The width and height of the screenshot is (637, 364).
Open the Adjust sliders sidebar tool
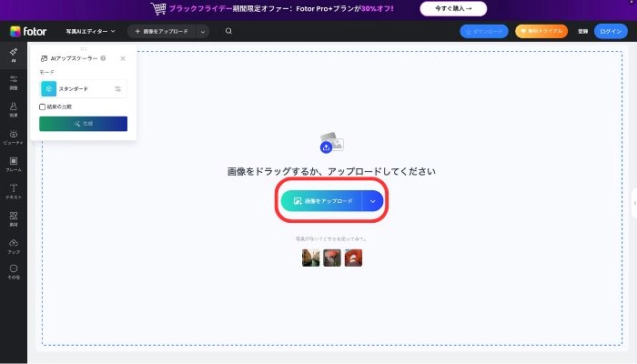tap(14, 82)
